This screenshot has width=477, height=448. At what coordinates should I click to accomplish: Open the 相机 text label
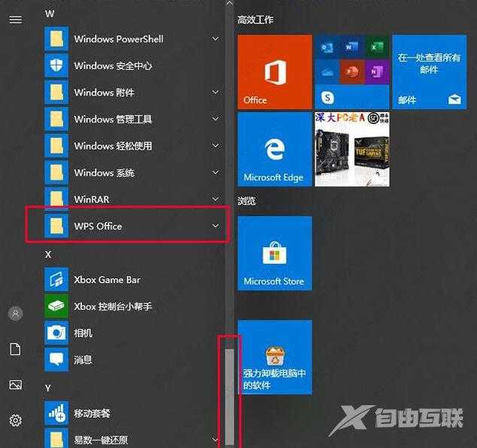(83, 333)
